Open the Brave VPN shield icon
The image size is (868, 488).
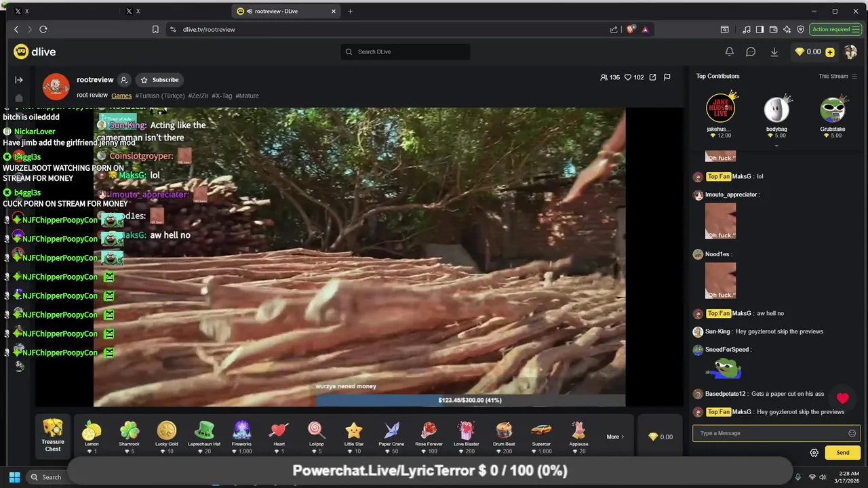tap(800, 29)
